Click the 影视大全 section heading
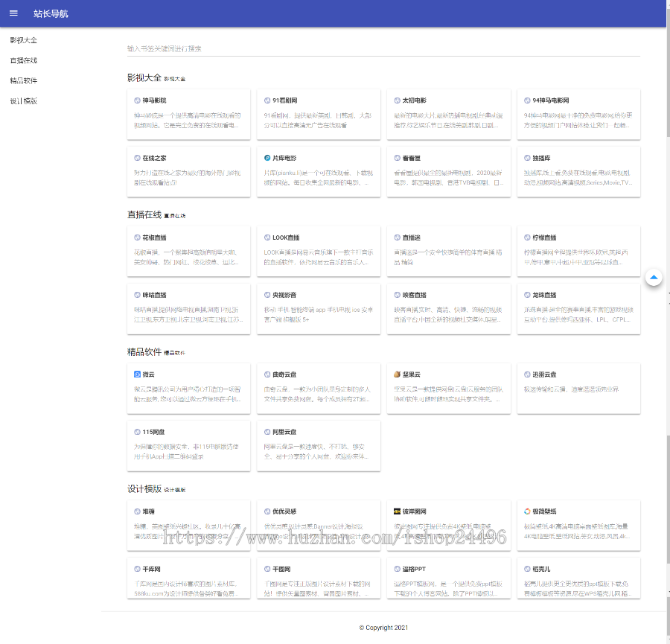 pyautogui.click(x=144, y=77)
